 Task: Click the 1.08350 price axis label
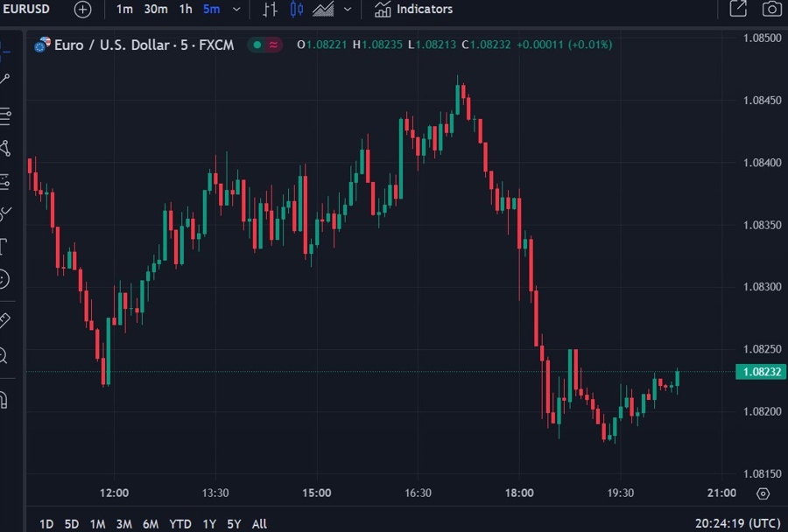coord(762,225)
